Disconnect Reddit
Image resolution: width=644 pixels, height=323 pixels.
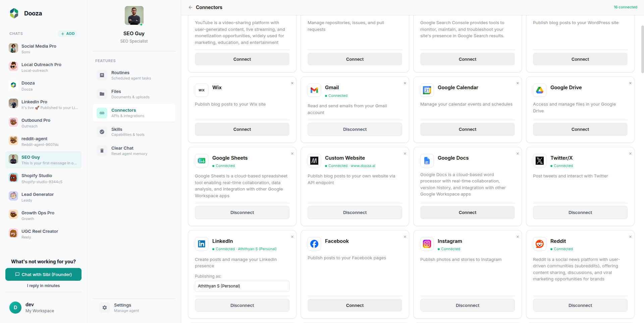(580, 305)
